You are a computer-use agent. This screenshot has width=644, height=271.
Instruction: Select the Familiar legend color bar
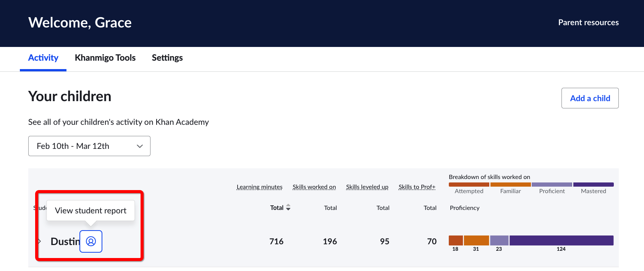tap(511, 184)
